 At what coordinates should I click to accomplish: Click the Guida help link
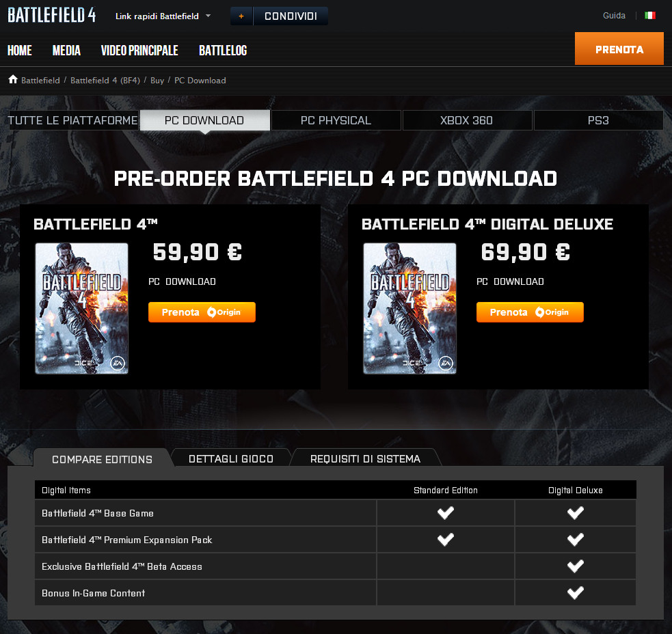614,16
